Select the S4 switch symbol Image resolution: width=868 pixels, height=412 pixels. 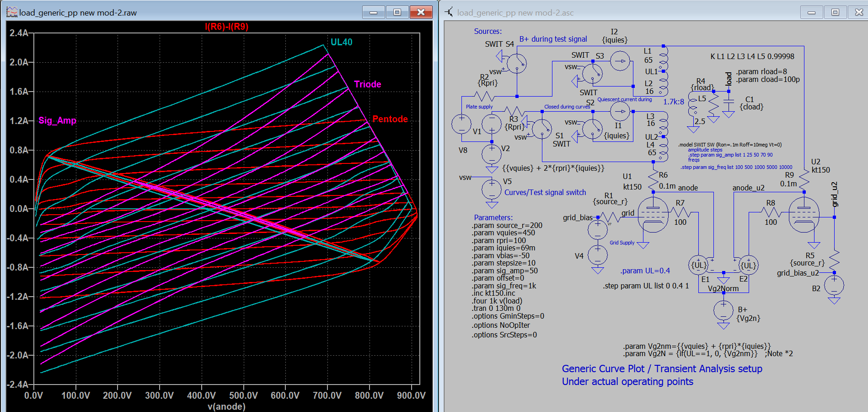(517, 64)
